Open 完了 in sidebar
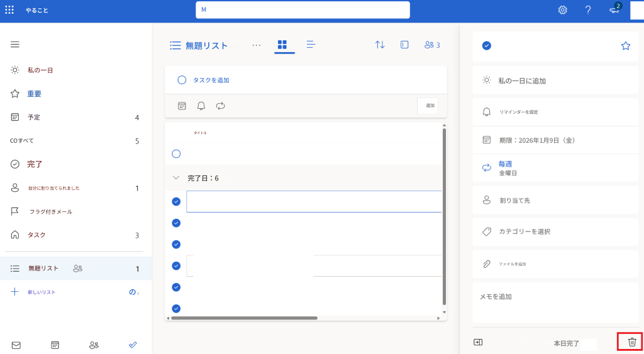Screen dimensions: 644x354 pyautogui.click(x=76, y=164)
